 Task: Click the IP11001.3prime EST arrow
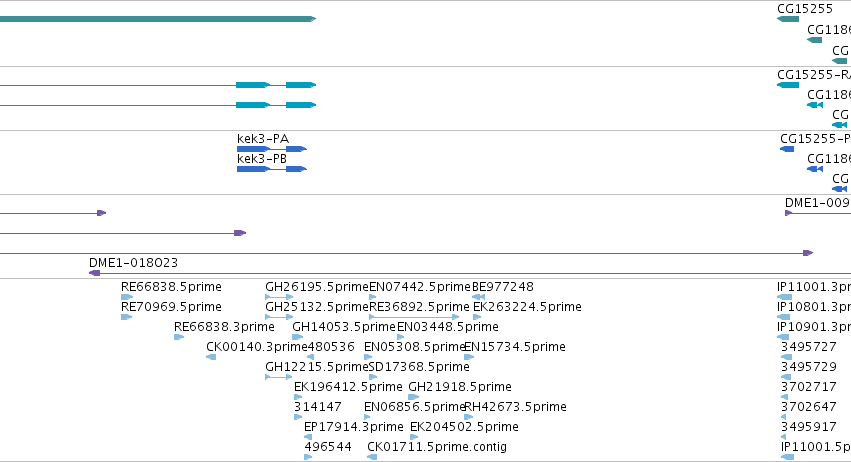coord(784,297)
